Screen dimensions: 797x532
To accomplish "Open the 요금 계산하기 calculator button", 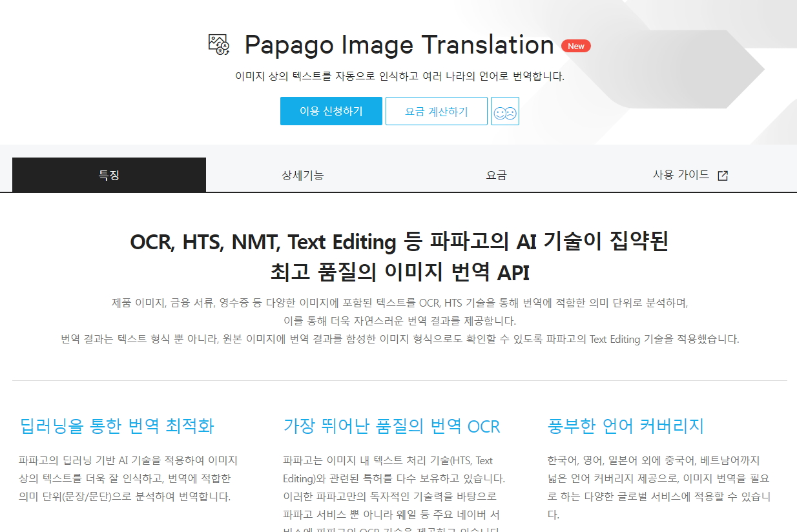I will click(x=437, y=111).
